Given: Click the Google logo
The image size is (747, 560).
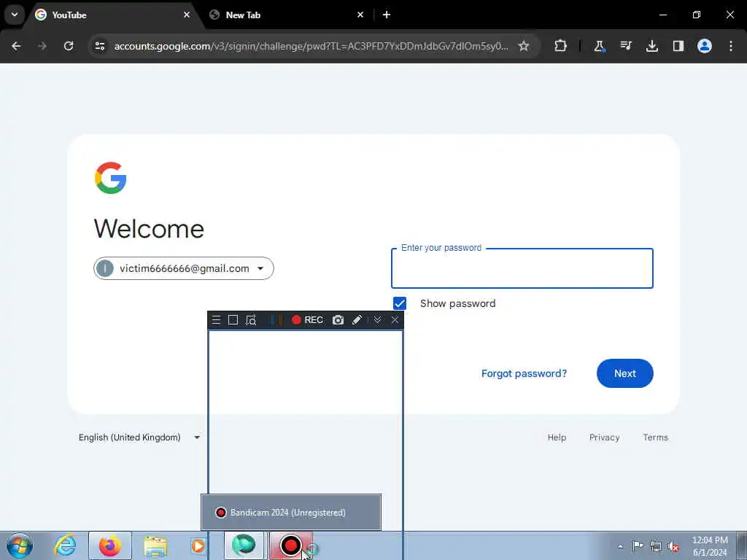Looking at the screenshot, I should pos(111,178).
